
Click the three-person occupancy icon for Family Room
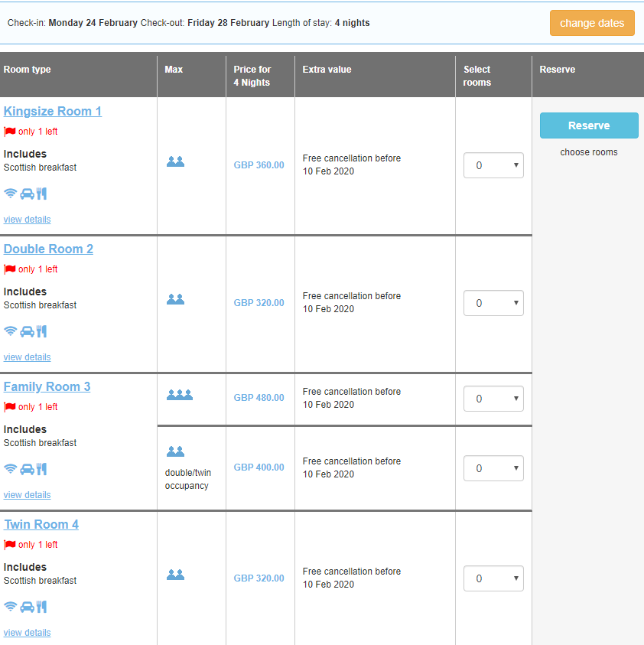pos(179,395)
